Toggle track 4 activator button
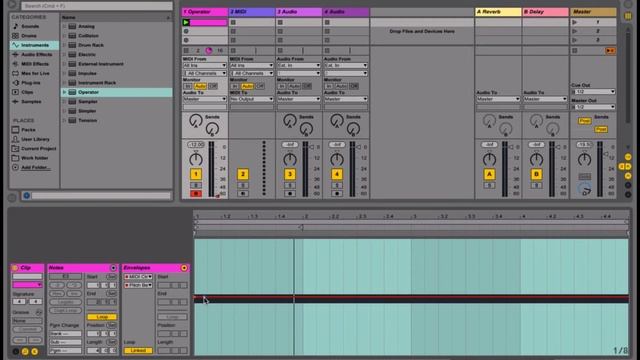 coord(337,174)
